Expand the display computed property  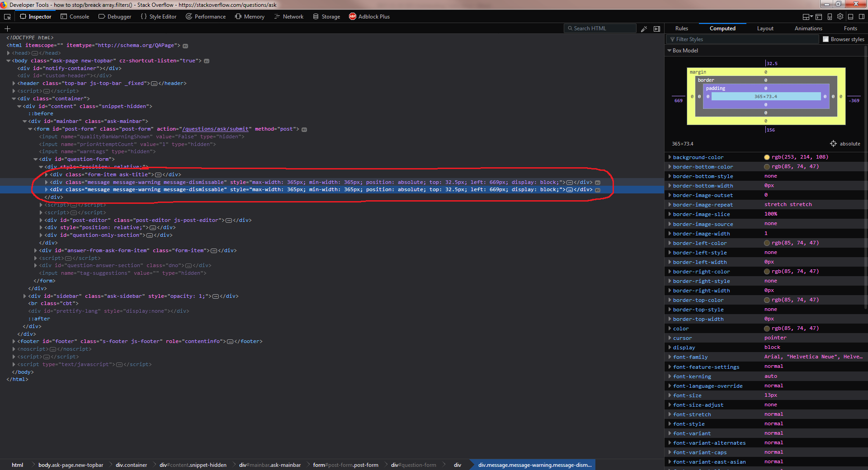pyautogui.click(x=670, y=348)
